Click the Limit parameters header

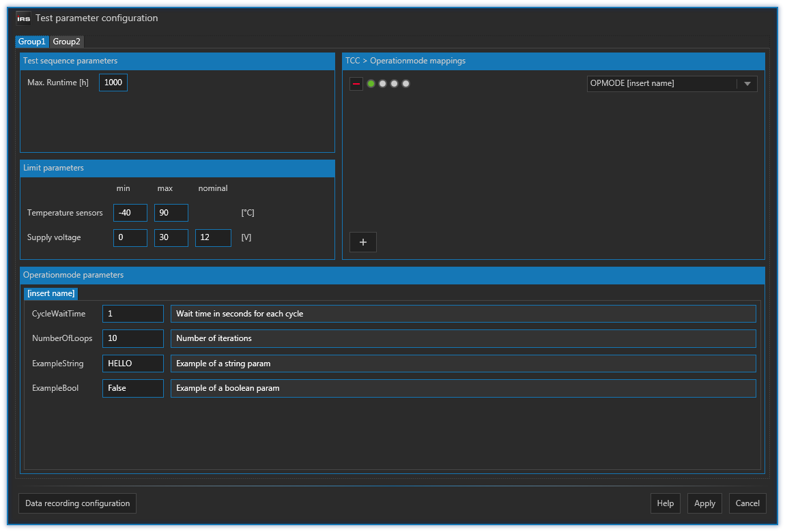click(x=177, y=168)
